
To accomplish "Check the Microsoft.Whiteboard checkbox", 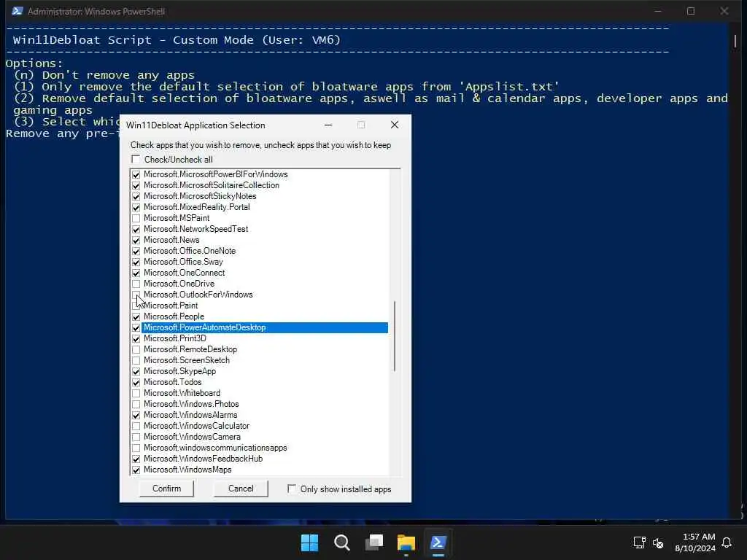I will 136,394.
